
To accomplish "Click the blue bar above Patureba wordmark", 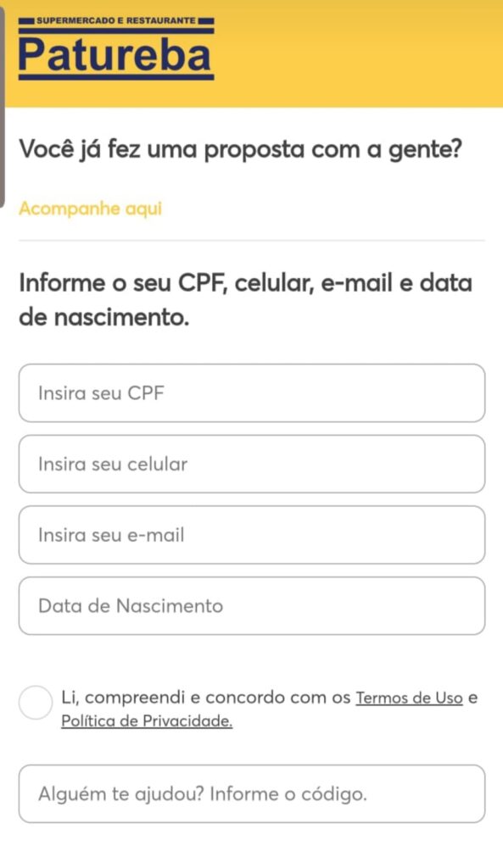I will (x=116, y=31).
